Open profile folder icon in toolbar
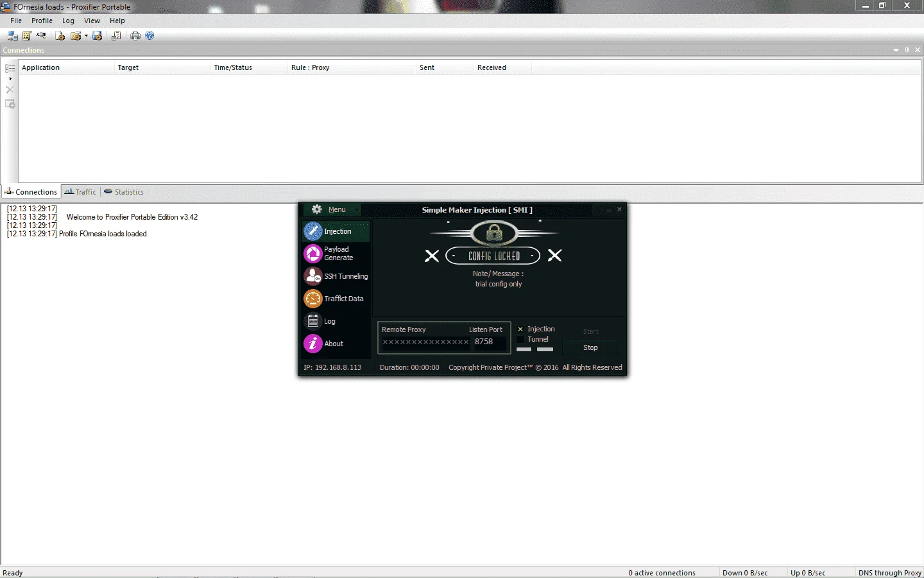This screenshot has height=578, width=924. pos(76,36)
